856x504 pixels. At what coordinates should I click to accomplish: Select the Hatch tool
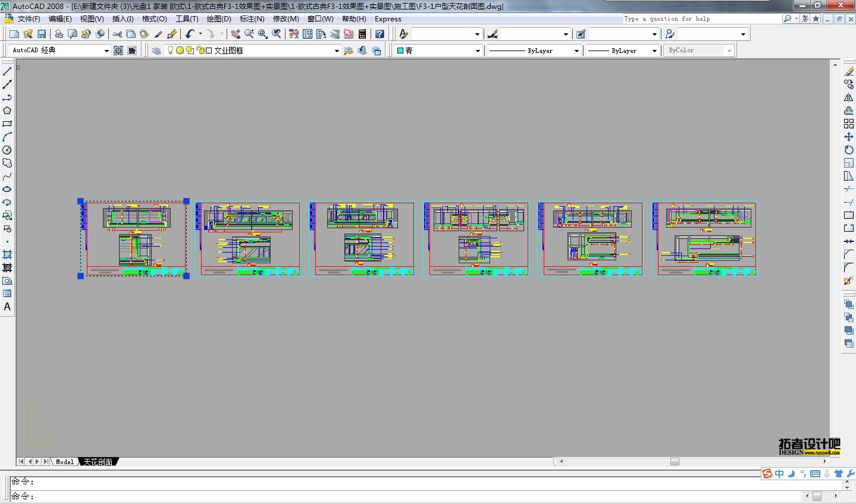coord(7,254)
